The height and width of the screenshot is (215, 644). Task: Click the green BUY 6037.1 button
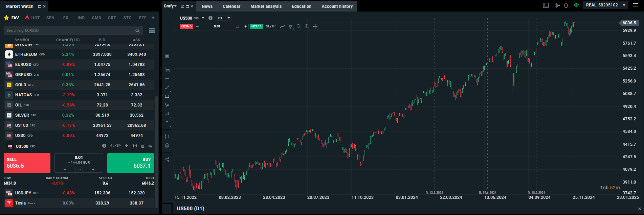tap(131, 163)
